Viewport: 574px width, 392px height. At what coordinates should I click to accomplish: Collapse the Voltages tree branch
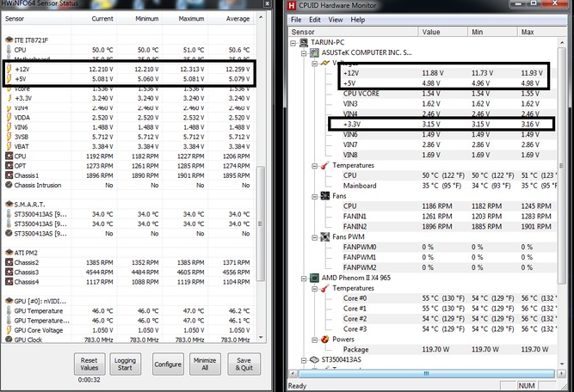tap(314, 64)
